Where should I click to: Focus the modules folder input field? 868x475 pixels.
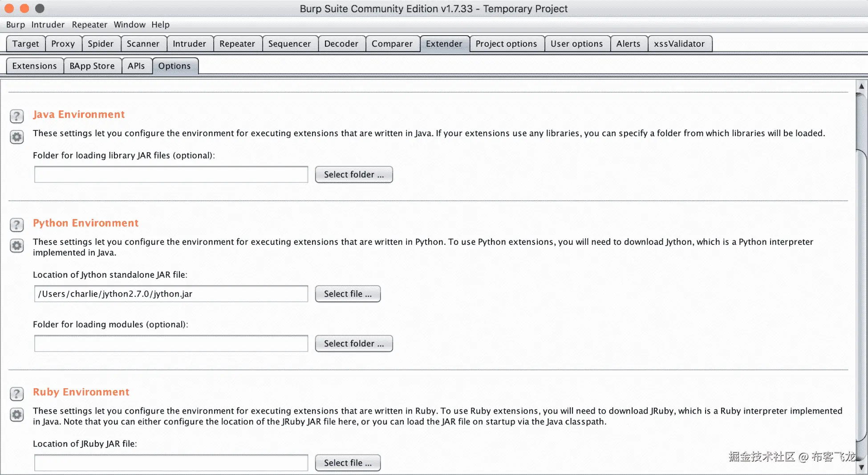coord(171,344)
